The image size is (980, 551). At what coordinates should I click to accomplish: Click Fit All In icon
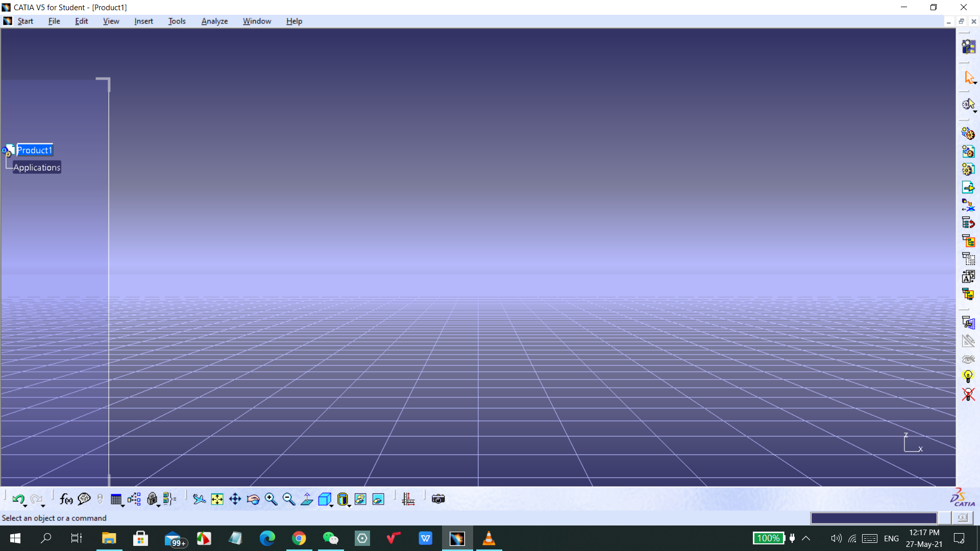click(217, 499)
